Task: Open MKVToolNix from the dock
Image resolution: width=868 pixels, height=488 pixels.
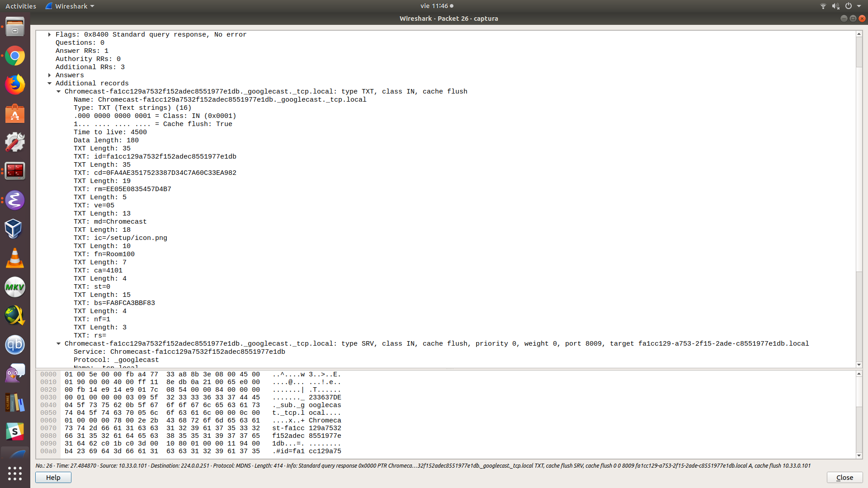Action: pos(15,287)
